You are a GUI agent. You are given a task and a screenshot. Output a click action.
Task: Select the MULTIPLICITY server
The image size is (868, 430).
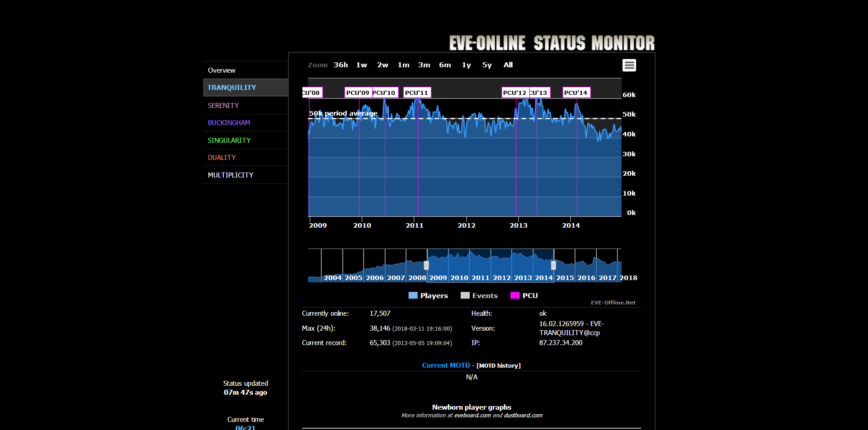click(245, 175)
